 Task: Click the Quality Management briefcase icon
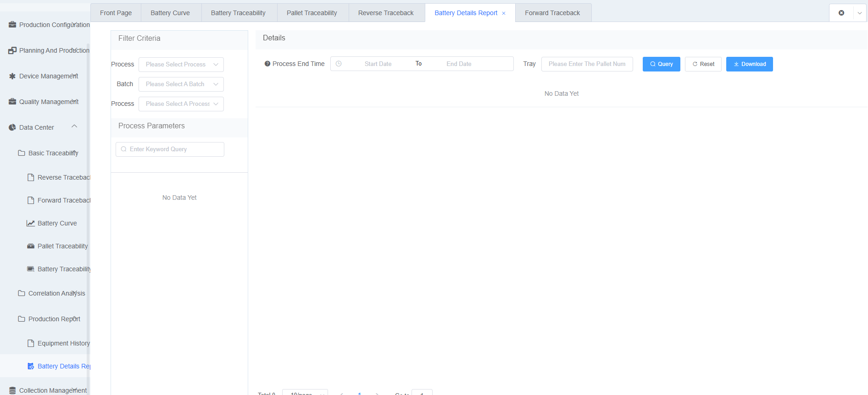point(12,102)
